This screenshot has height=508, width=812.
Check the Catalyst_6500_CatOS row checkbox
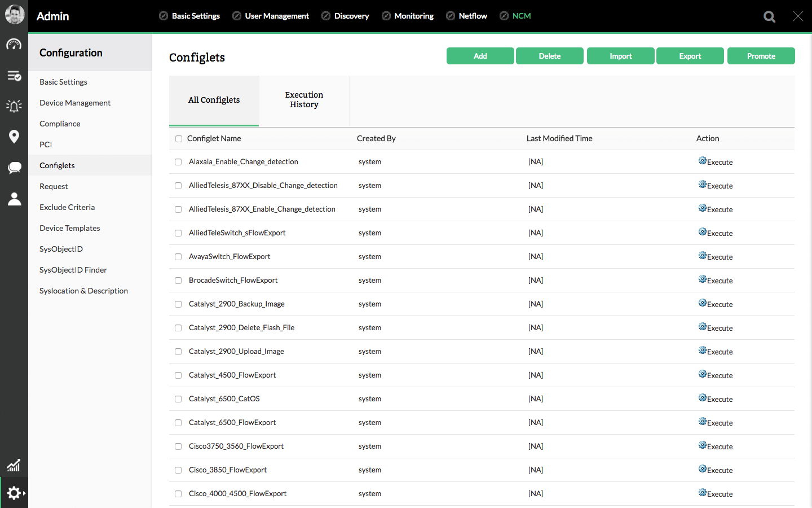[x=178, y=399]
